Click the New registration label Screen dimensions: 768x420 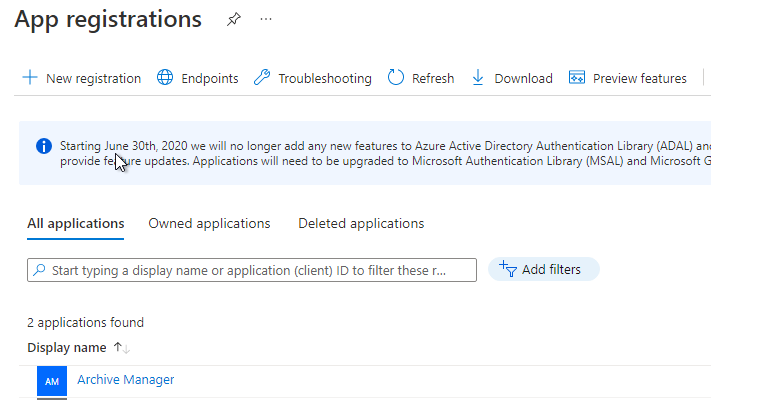[x=93, y=78]
